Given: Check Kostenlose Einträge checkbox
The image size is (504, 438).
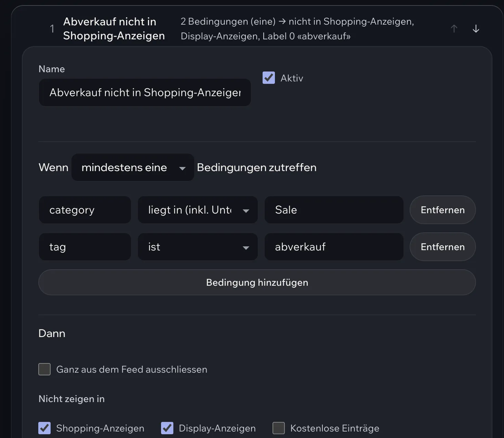Looking at the screenshot, I should pos(279,428).
